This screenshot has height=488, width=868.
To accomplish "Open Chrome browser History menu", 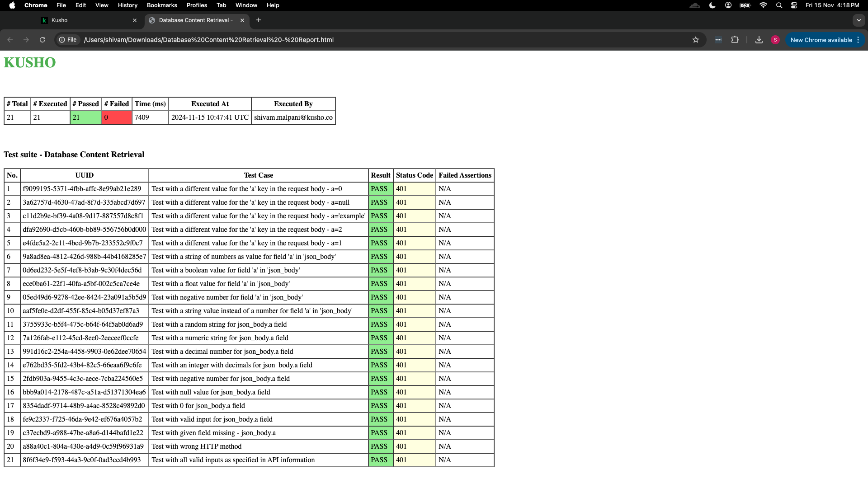I will 127,5.
